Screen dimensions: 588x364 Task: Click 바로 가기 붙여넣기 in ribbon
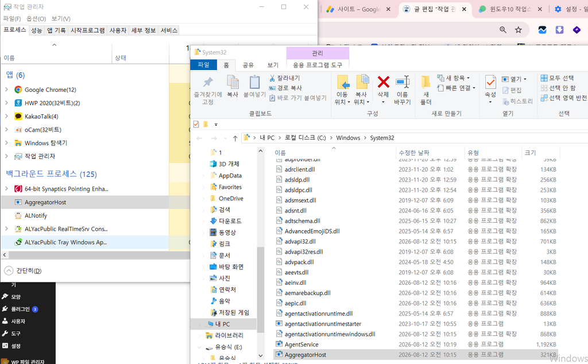click(298, 98)
